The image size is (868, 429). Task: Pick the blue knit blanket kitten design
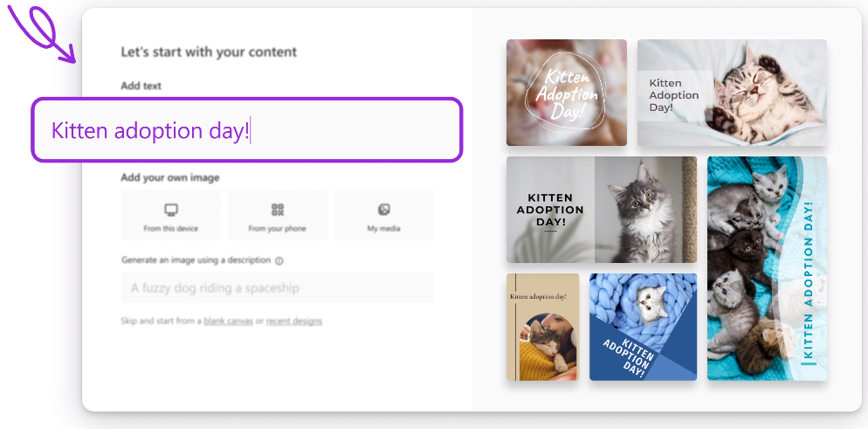[x=643, y=327]
